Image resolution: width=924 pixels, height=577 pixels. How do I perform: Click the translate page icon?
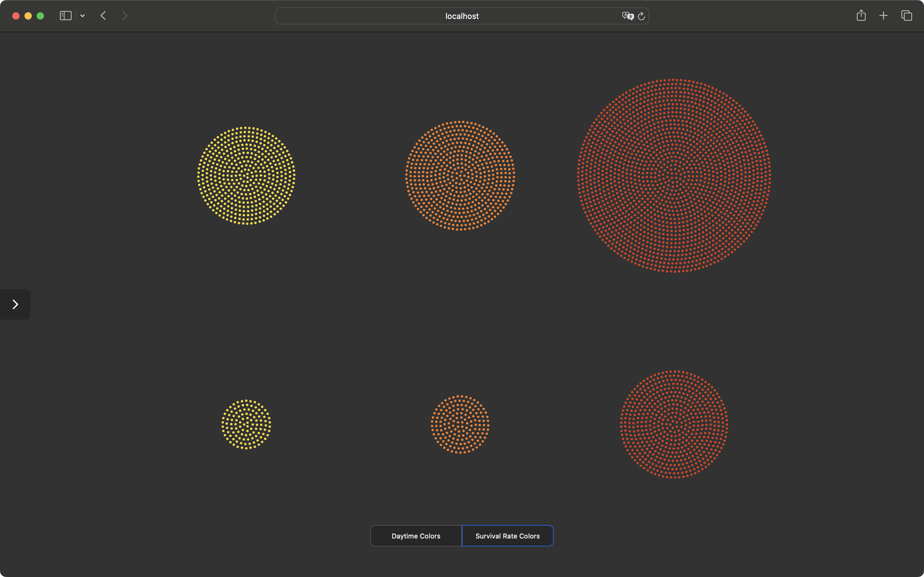coord(627,16)
